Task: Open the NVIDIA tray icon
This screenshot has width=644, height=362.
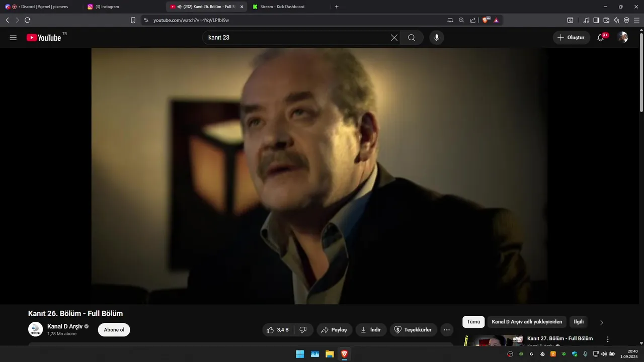Action: point(521,354)
